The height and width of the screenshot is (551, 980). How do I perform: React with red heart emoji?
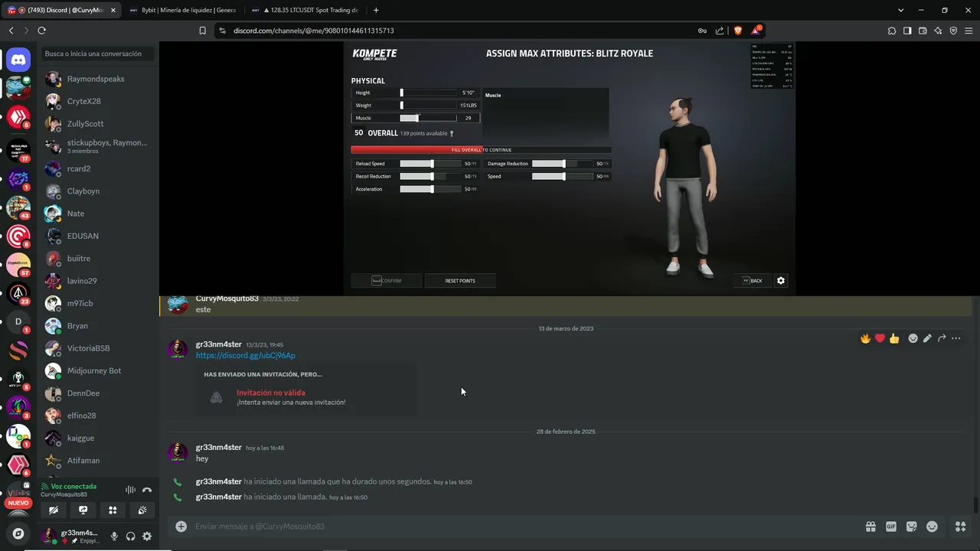click(x=880, y=338)
